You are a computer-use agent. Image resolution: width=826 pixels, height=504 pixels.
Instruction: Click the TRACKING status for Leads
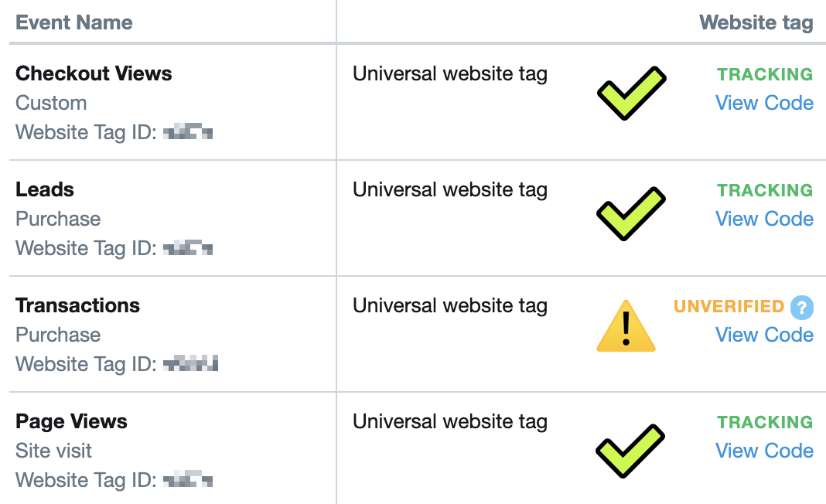coord(764,190)
